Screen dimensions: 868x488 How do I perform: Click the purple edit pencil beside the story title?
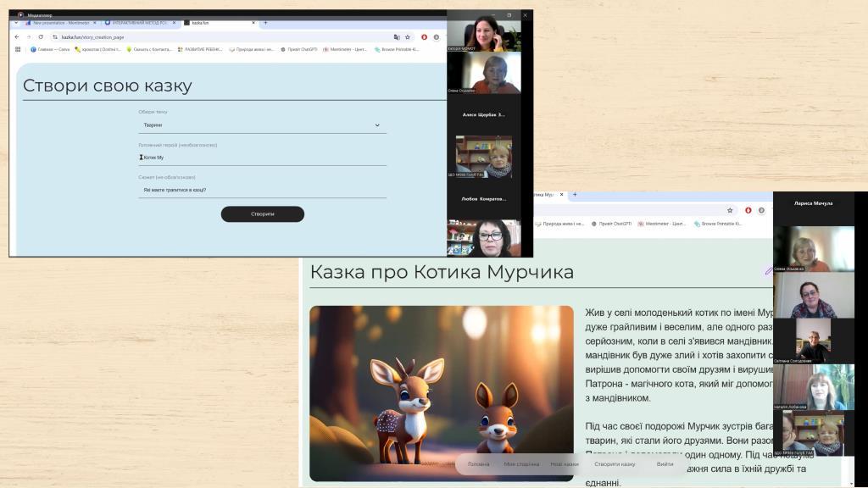[x=768, y=270]
